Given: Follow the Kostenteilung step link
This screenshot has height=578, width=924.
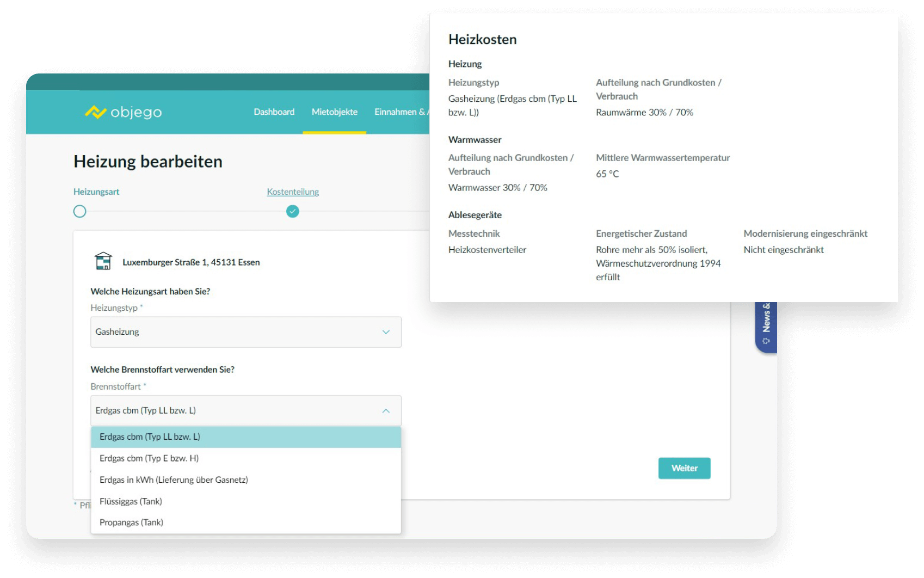Looking at the screenshot, I should click(x=293, y=192).
